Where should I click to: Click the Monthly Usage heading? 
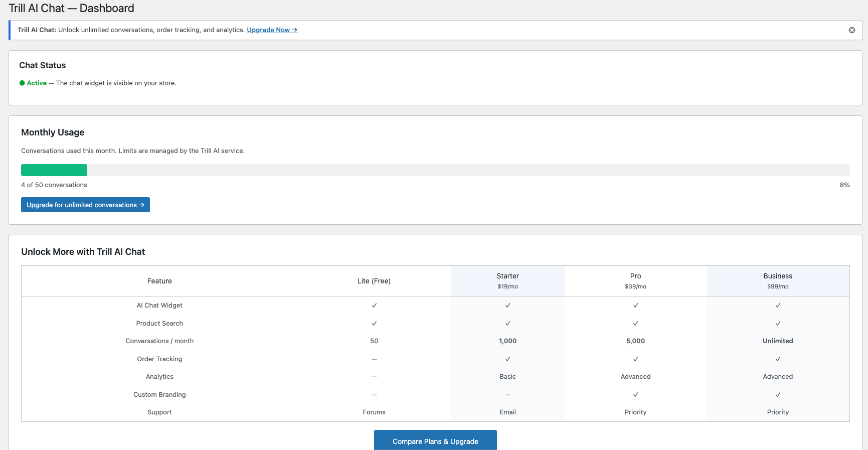pyautogui.click(x=53, y=132)
